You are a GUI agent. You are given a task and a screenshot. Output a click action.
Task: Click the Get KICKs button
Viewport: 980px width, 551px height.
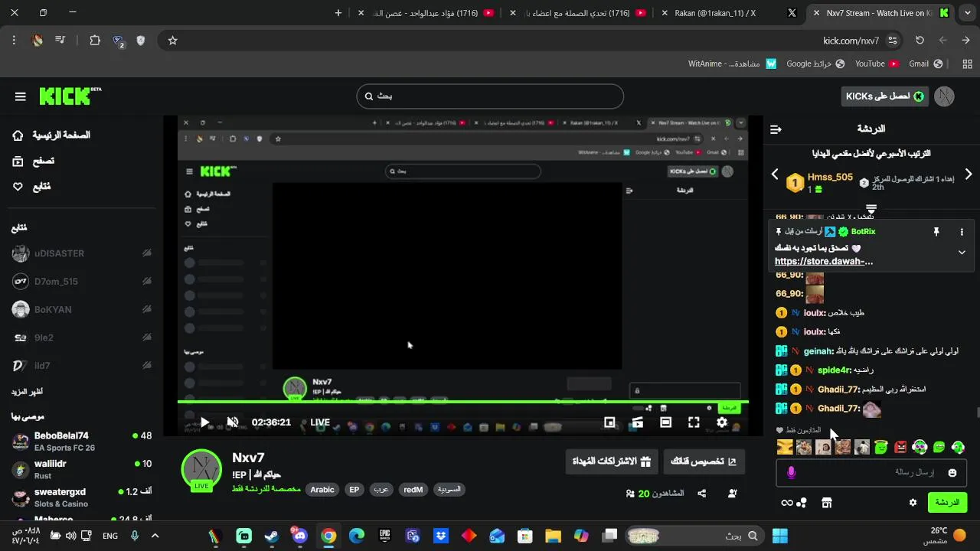click(884, 96)
